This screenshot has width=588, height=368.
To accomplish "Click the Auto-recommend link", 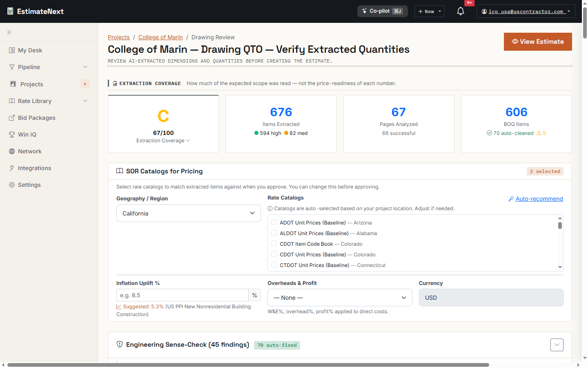I will point(539,199).
